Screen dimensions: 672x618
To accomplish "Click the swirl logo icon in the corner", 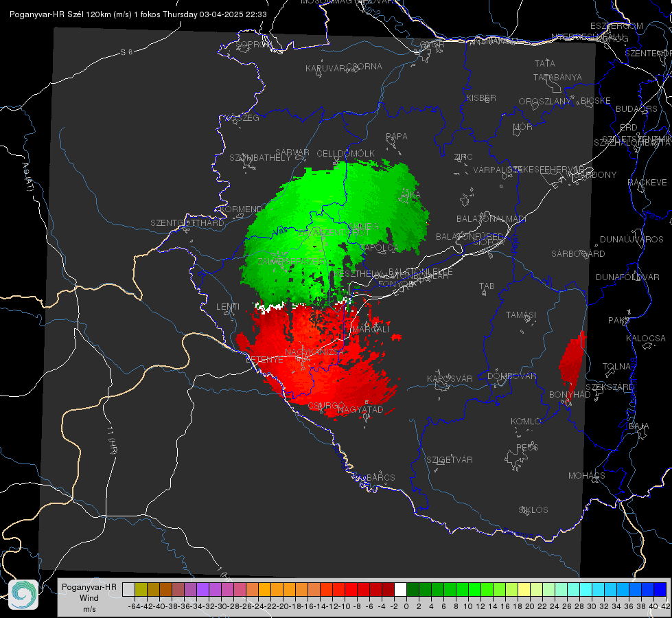I will [23, 595].
